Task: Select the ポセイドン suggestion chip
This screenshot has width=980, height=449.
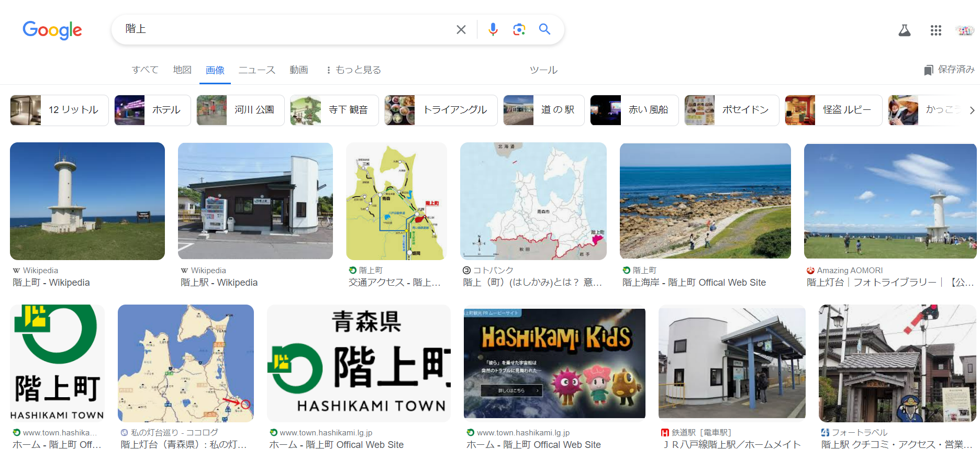Action: (732, 110)
